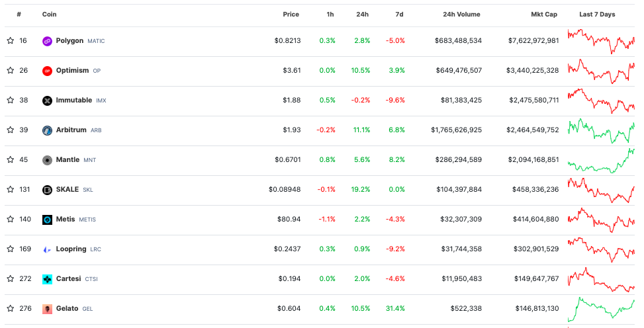Viewport: 644px width, 328px height.
Task: Click SKALE's last 7 days chart
Action: [600, 190]
